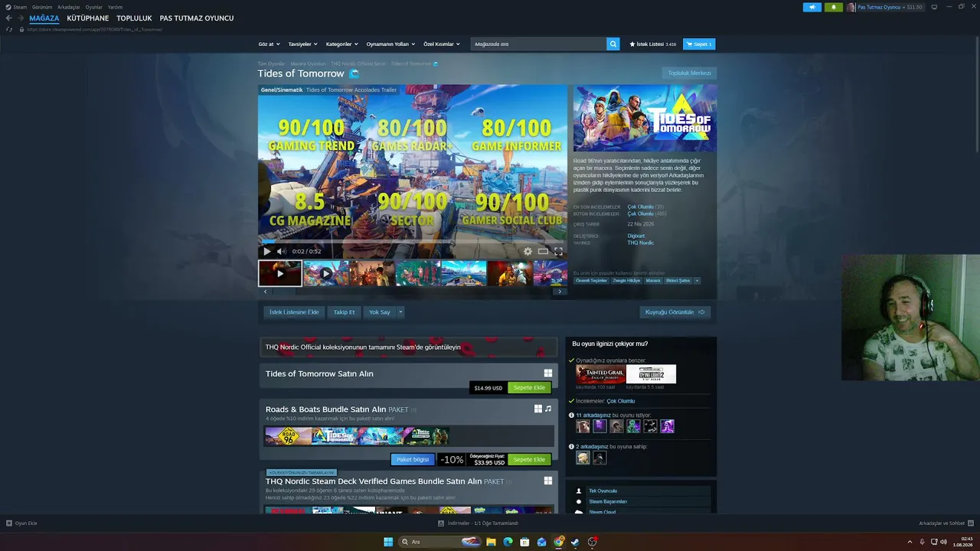Expand the Tavsiyeler dropdown
This screenshot has width=980, height=551.
tap(302, 44)
